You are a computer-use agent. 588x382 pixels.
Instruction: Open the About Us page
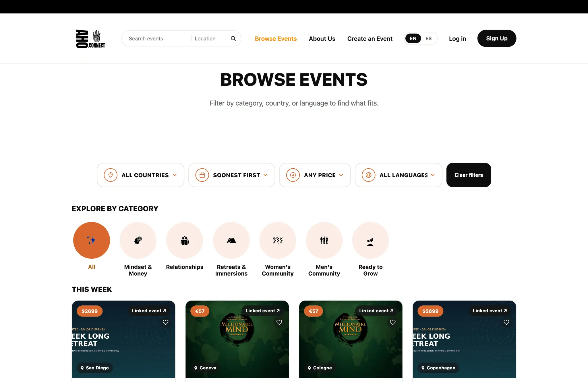pos(322,38)
